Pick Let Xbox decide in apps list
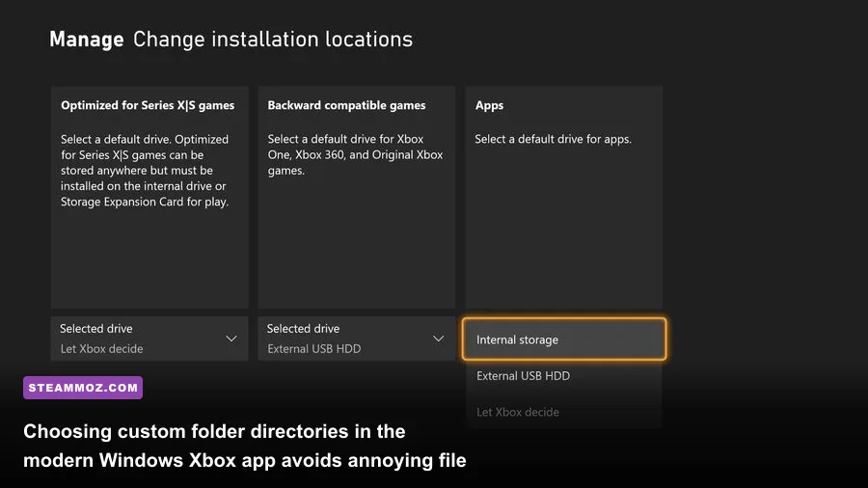 (564, 412)
